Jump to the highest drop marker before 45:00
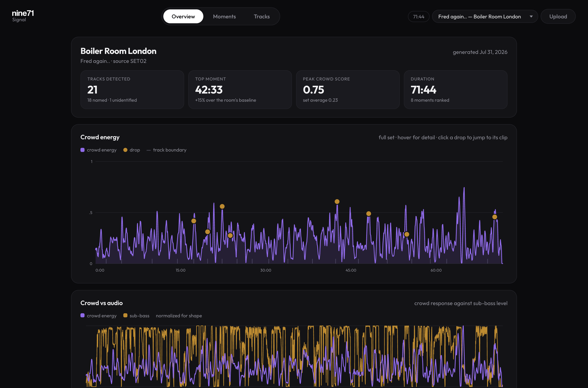This screenshot has width=588, height=388. coord(337,202)
